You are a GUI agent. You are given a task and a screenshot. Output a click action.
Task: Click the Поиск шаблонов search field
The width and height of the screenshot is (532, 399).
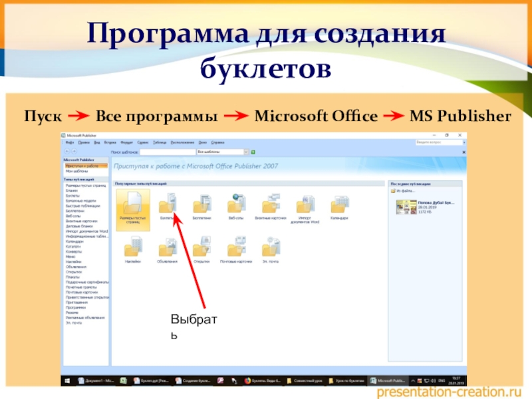click(168, 152)
